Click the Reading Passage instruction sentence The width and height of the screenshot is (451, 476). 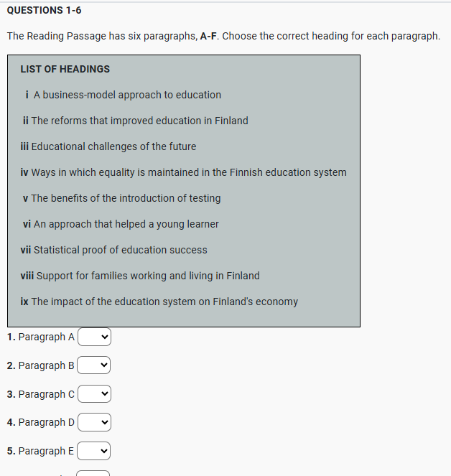click(223, 36)
